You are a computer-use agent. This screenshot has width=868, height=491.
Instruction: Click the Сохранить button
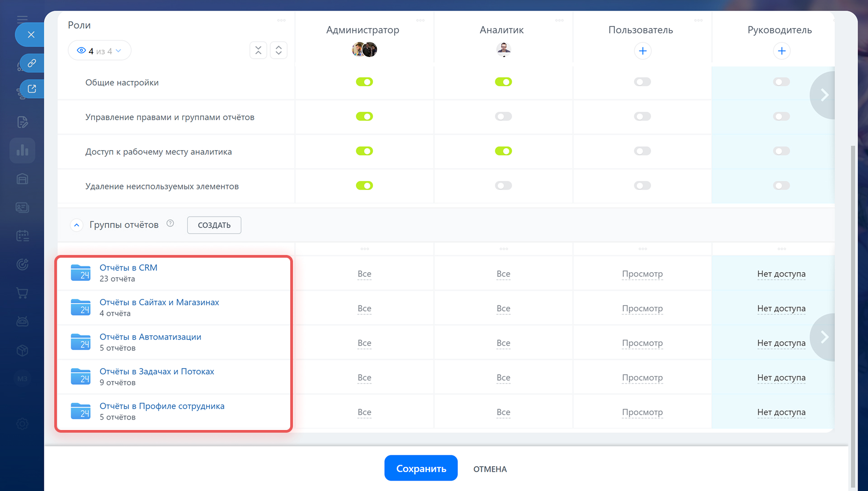tap(420, 468)
